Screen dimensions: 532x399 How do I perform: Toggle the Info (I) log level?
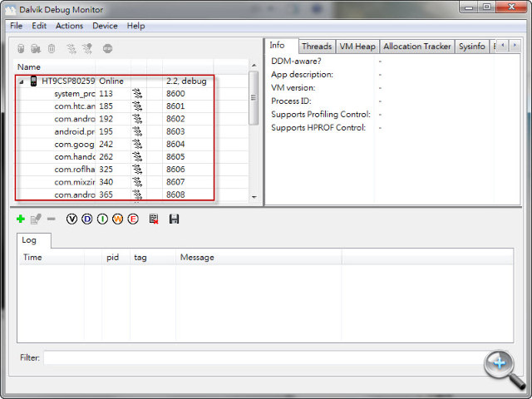[x=102, y=219]
